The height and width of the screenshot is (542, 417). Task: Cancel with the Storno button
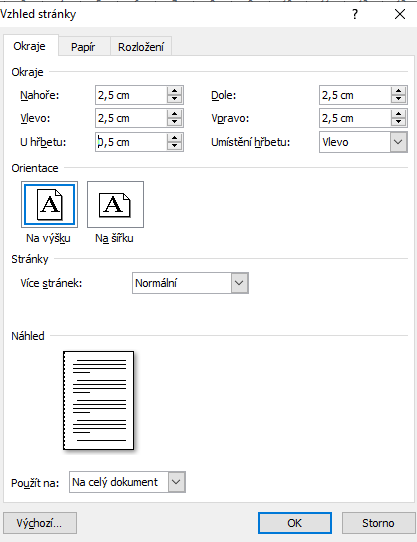click(378, 523)
